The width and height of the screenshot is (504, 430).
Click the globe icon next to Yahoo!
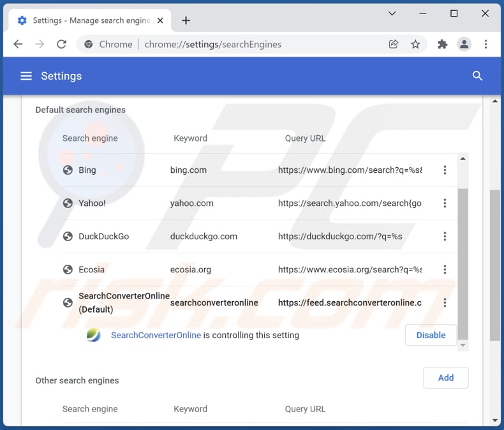68,203
